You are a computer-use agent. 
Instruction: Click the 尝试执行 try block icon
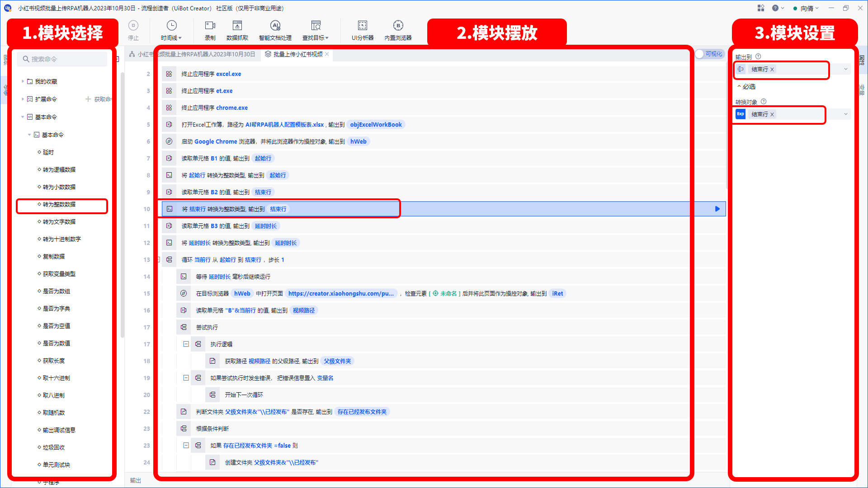[x=184, y=327]
